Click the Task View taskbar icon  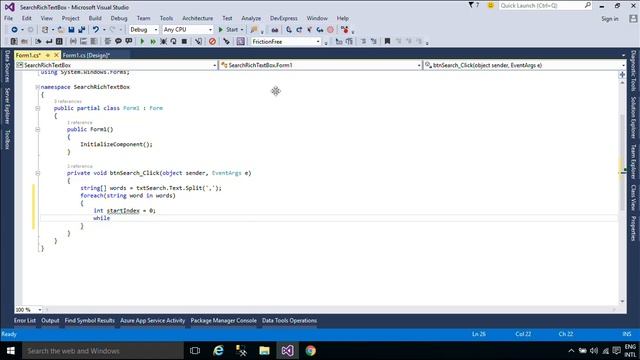(x=195, y=351)
